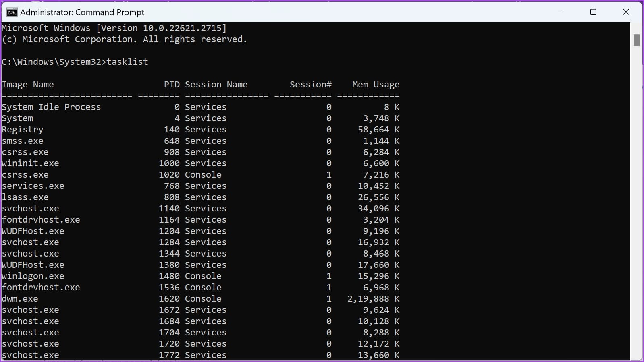
Task: Click the Microsoft Corporation copyright line
Action: pos(125,39)
